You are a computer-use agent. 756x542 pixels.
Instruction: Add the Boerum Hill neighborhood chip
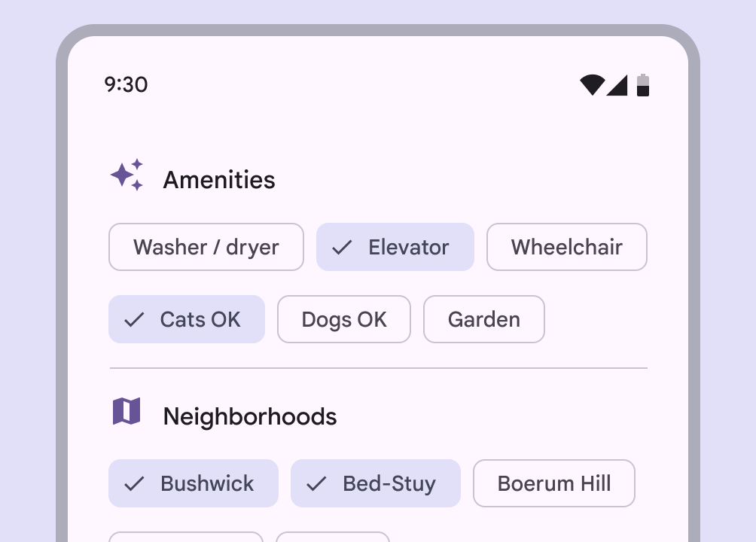[x=553, y=483]
